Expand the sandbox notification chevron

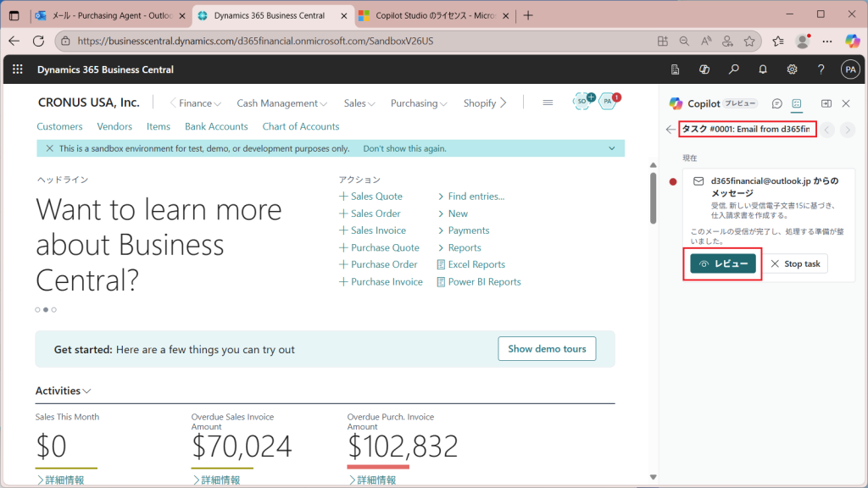[612, 148]
